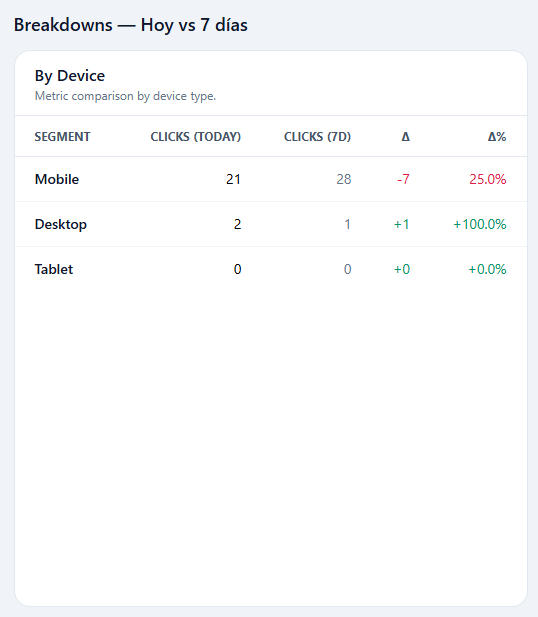Image resolution: width=538 pixels, height=617 pixels.
Task: Click Mobile's 7-day clicks value 28
Action: click(x=344, y=179)
